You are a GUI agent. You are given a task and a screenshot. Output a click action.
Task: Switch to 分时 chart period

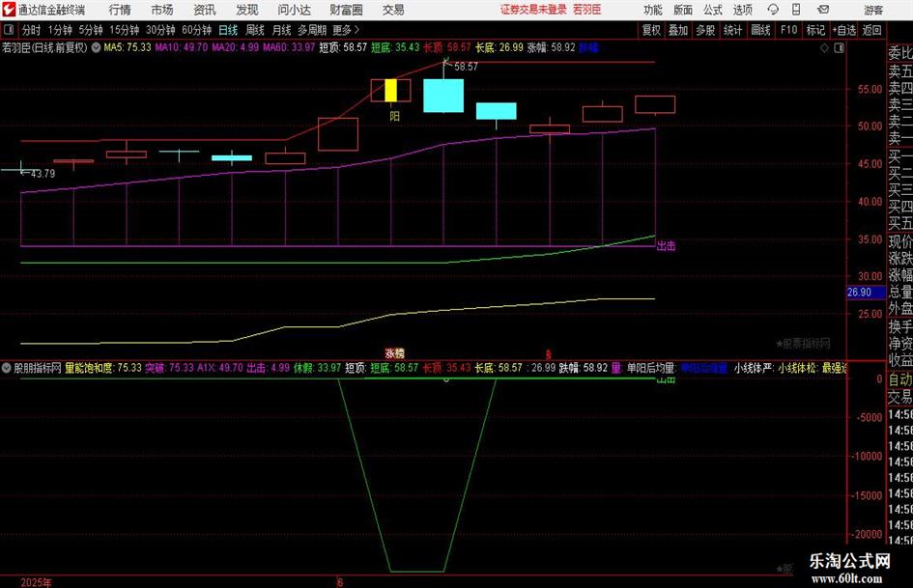pos(31,30)
